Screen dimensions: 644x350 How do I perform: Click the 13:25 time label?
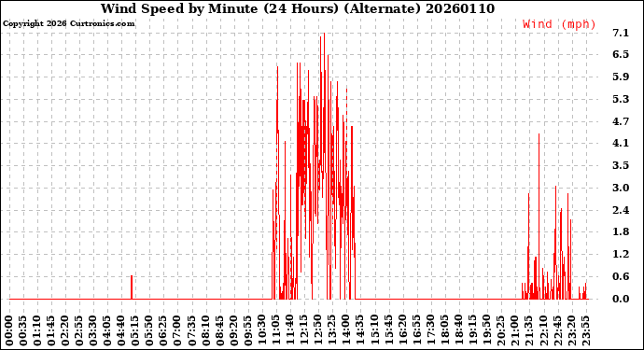(x=332, y=330)
